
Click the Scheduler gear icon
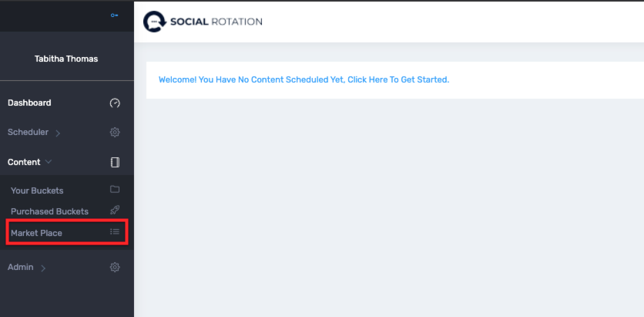(x=115, y=133)
